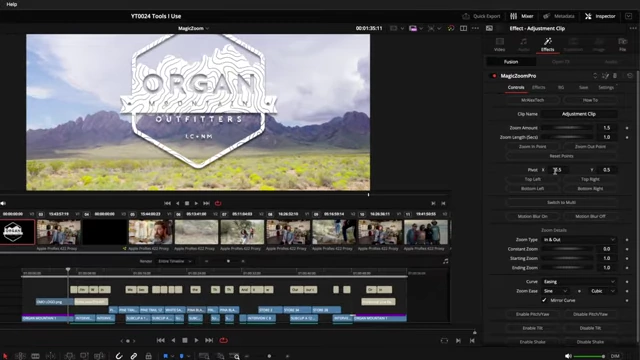Click the MagicZoomPro magic wand icon
This screenshot has width=640, height=360.
(x=605, y=76)
